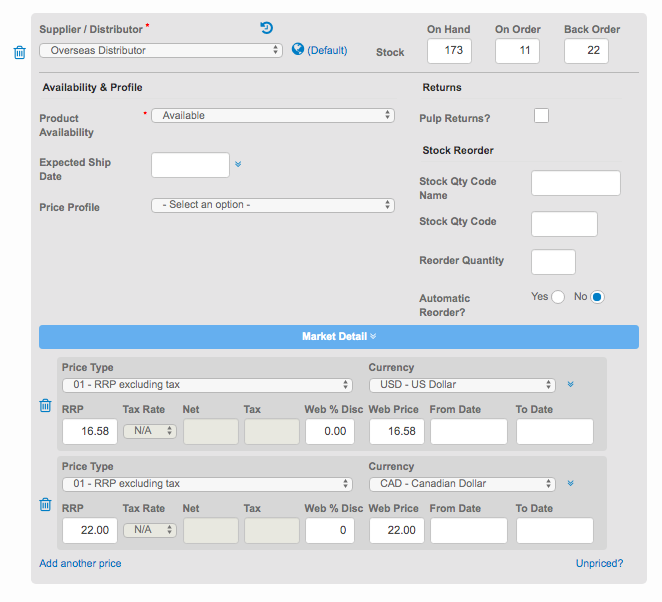Collapse the Market Detail section bar

(x=338, y=337)
